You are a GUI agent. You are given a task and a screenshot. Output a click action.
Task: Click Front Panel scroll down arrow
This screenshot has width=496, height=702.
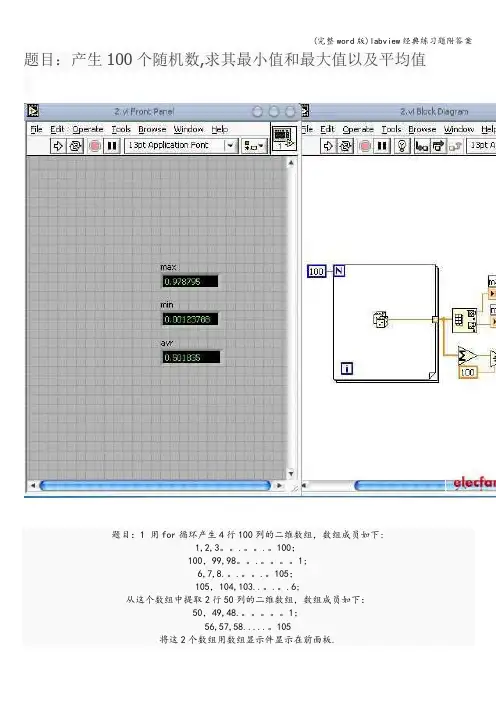(x=291, y=473)
